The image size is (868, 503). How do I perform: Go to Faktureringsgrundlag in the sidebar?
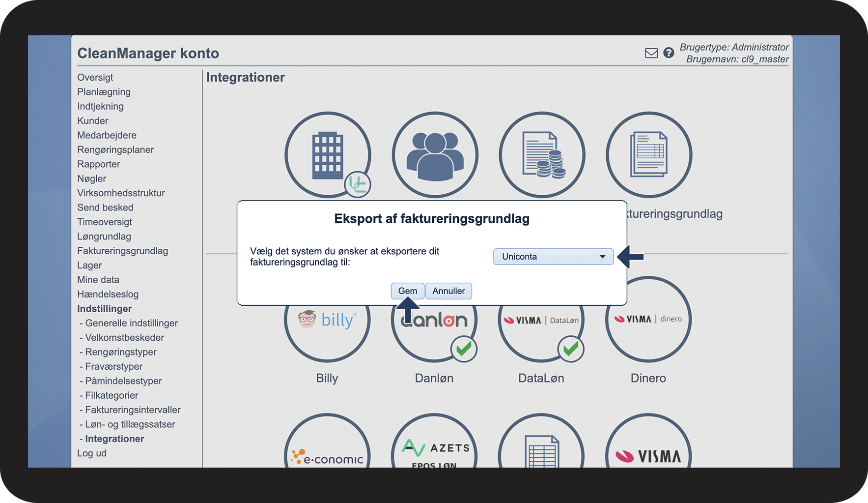[122, 251]
